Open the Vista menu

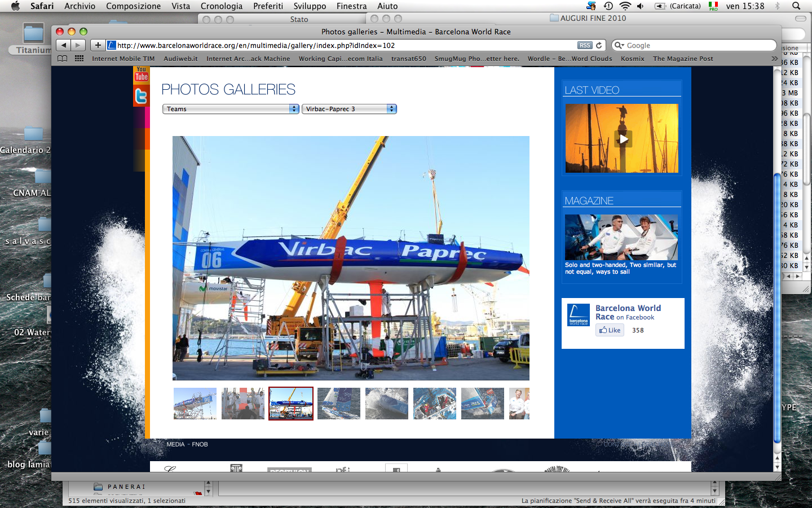point(180,6)
